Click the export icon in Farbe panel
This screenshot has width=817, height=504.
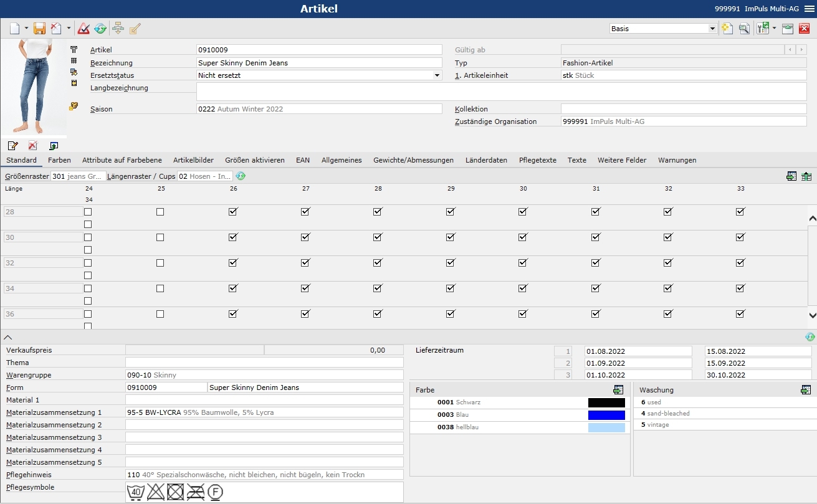618,390
